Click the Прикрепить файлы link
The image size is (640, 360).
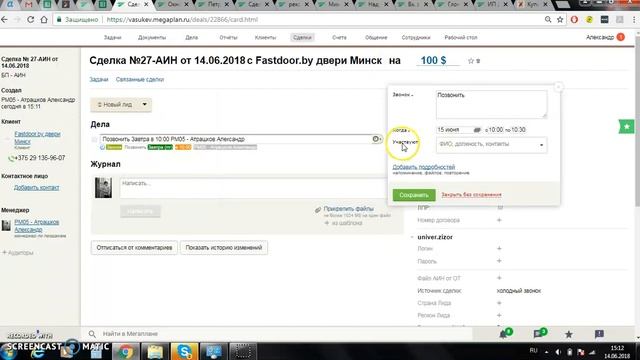(x=349, y=209)
